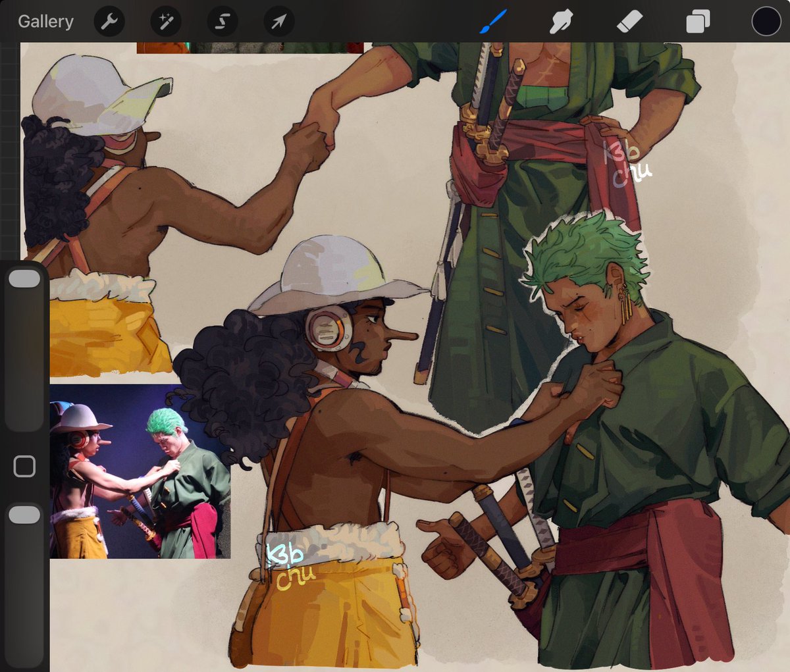790x672 pixels.
Task: Open the Actions wrench menu
Action: 109,22
